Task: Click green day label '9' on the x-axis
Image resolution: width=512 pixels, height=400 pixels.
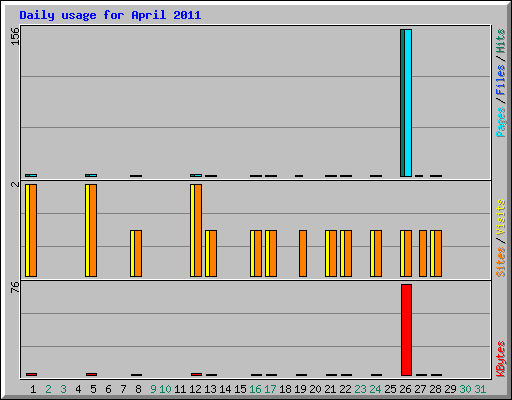Action: click(x=153, y=389)
